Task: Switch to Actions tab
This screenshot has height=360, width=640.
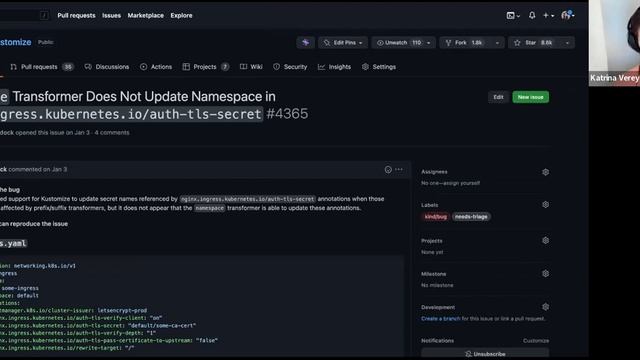Action: [156, 67]
